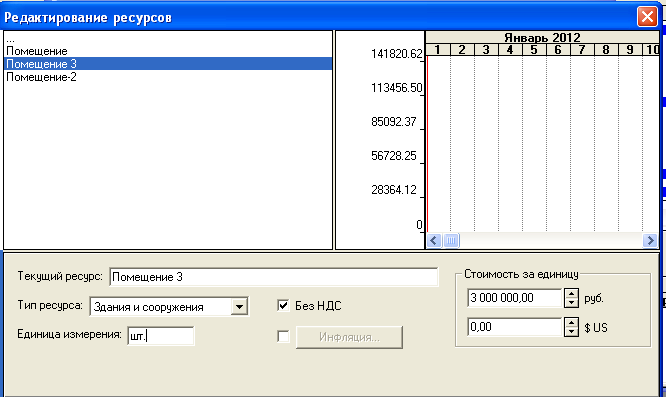Select 'Помещение-2' in the resource list

[x=168, y=77]
